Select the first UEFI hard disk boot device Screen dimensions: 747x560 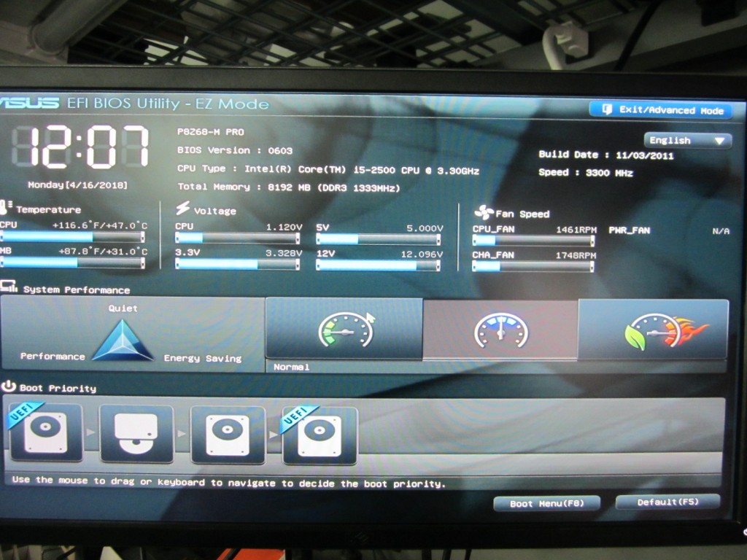click(x=46, y=432)
